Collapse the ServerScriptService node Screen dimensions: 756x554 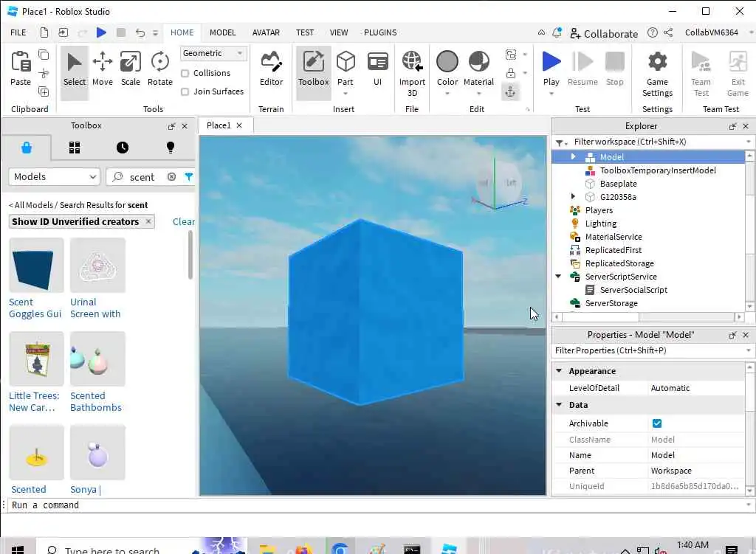click(558, 277)
